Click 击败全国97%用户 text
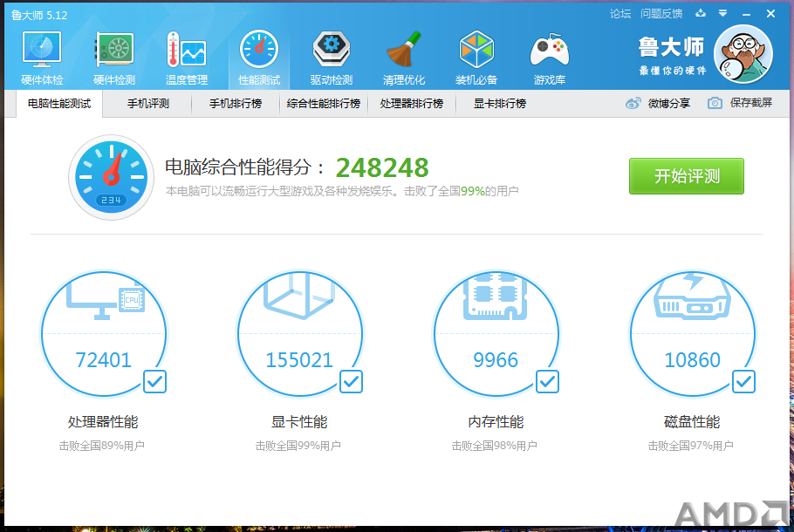The width and height of the screenshot is (794, 532). point(691,446)
